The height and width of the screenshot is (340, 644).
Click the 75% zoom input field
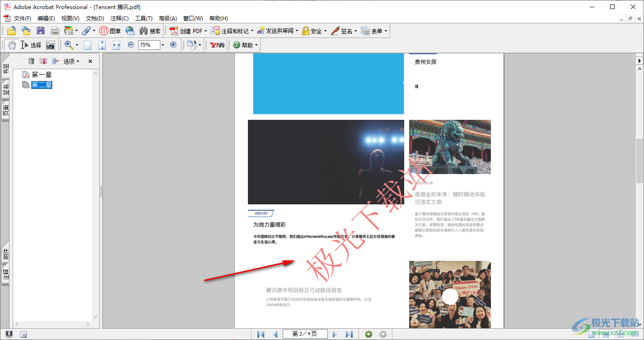click(x=149, y=45)
